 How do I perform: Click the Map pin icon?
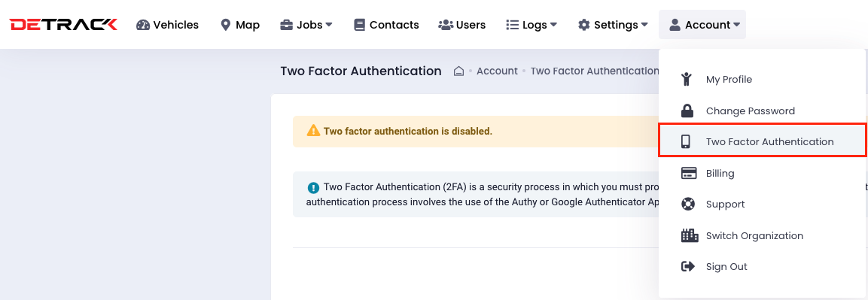pos(225,25)
